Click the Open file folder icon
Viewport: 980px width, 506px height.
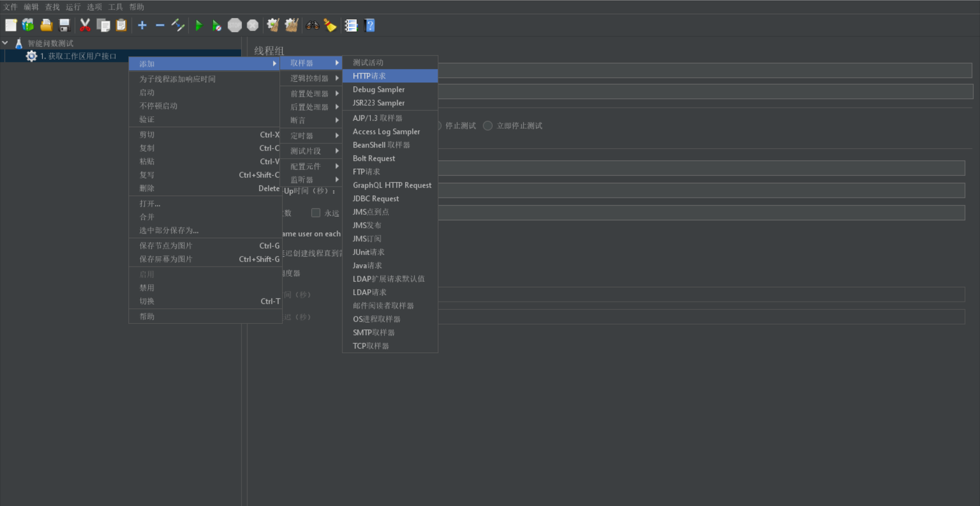click(x=46, y=26)
